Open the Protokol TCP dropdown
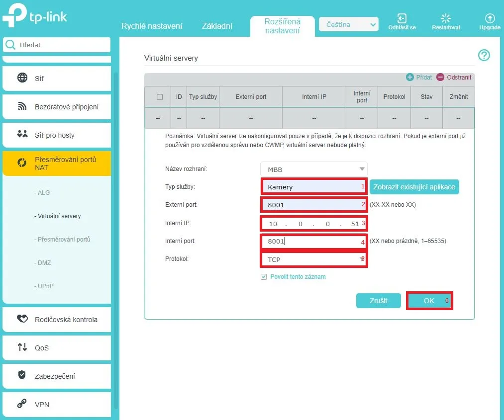Screen dimensions: 504x420 click(x=314, y=259)
